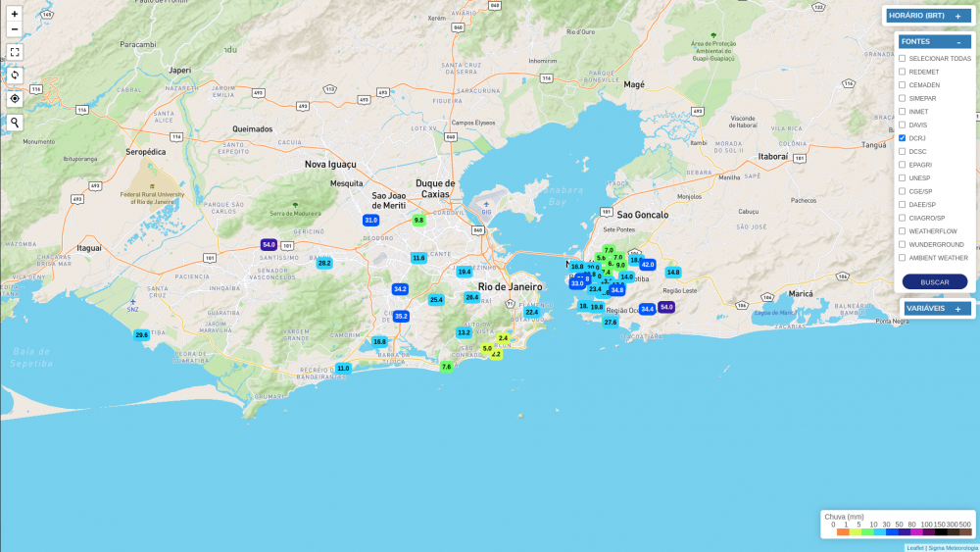Enable the SIMEPAR source
980x552 pixels.
[x=902, y=98]
